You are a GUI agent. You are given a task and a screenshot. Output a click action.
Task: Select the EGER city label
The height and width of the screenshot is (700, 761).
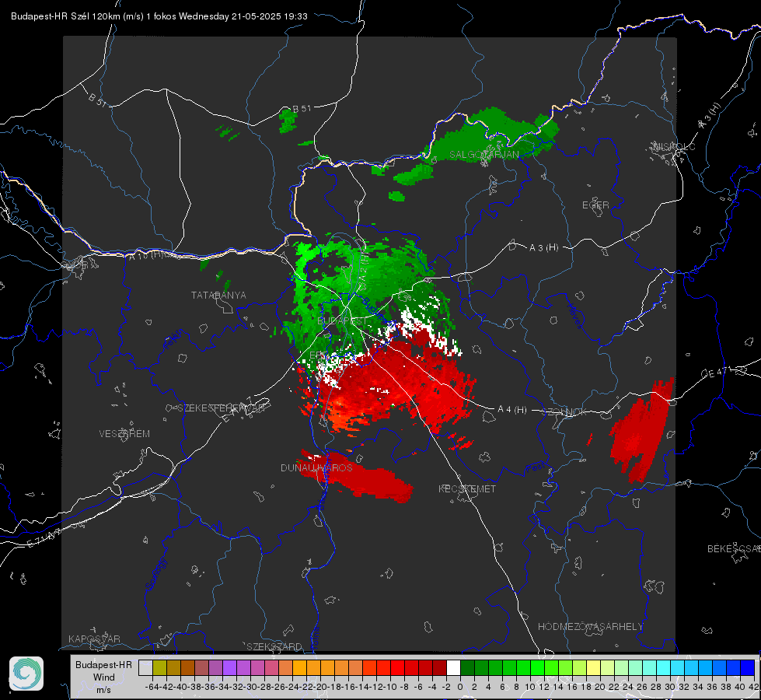coord(595,205)
